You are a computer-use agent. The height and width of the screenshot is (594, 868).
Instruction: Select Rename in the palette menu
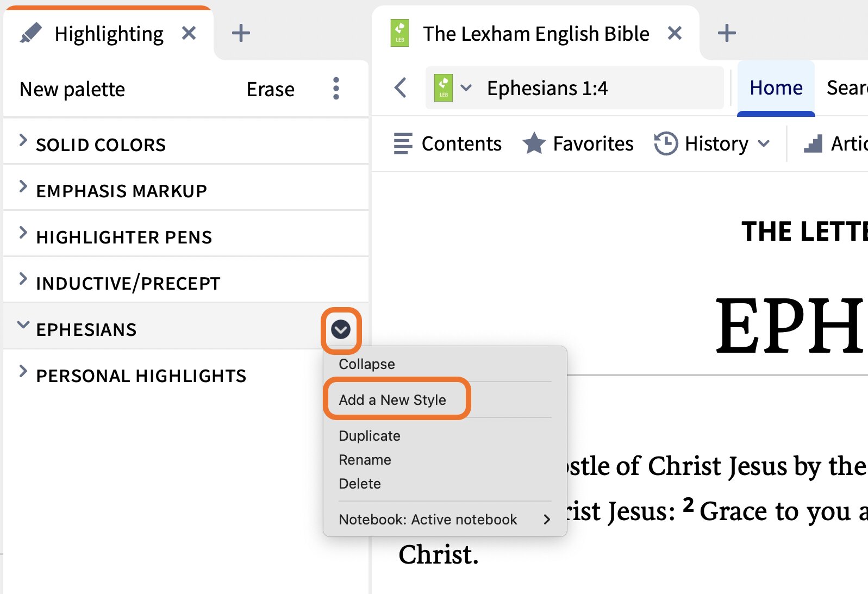click(x=365, y=460)
